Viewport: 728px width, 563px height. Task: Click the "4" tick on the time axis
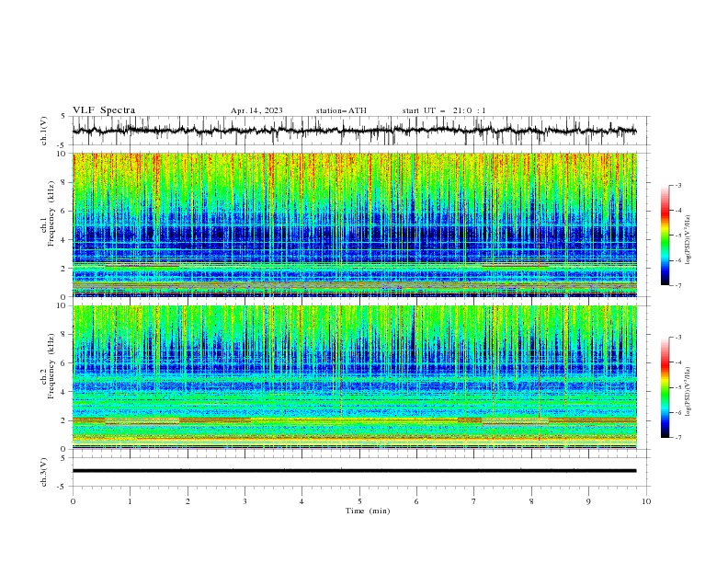tap(301, 501)
